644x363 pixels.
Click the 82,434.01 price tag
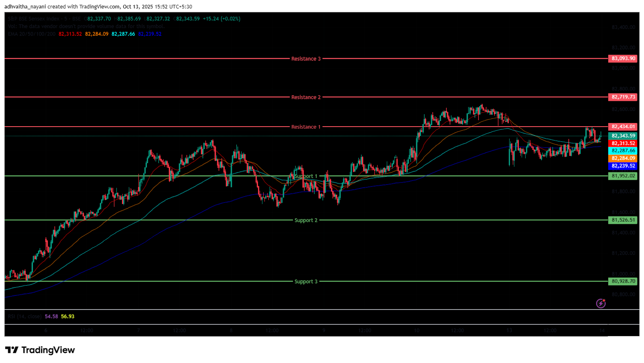[623, 127]
